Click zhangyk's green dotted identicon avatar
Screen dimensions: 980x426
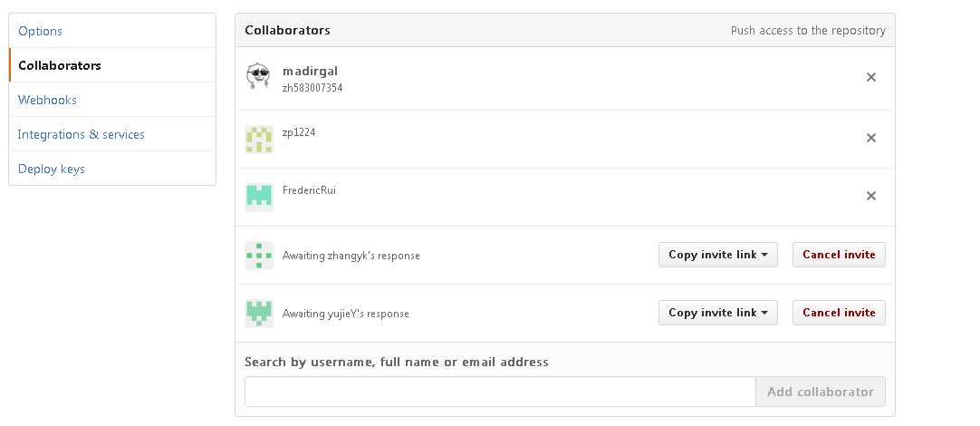click(x=259, y=256)
